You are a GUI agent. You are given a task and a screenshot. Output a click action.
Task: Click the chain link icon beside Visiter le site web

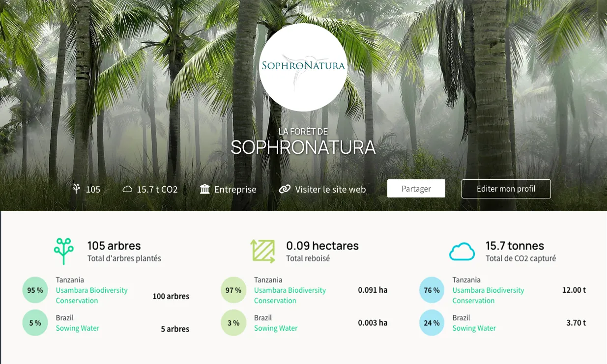pyautogui.click(x=285, y=189)
